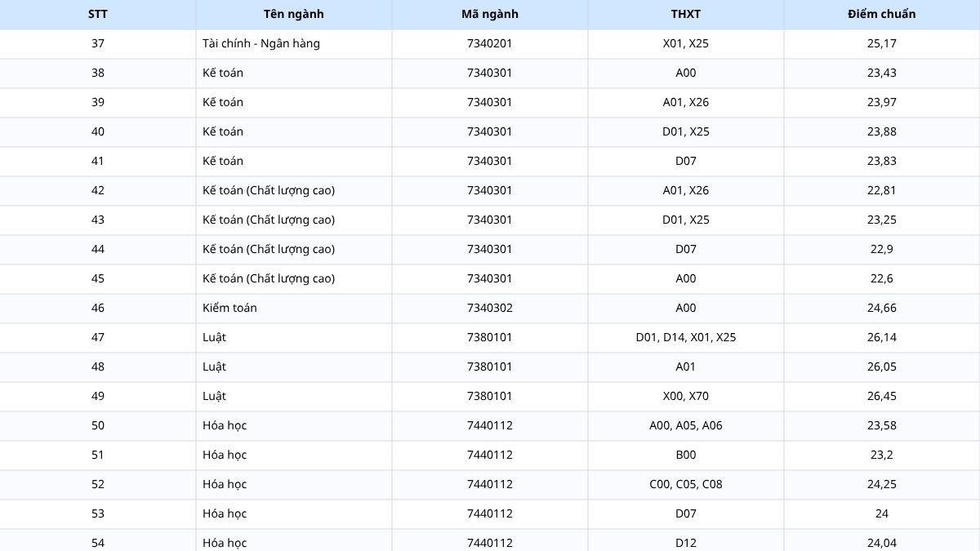980x551 pixels.
Task: Select the C00, C05, C08 combination cell
Action: 686,484
